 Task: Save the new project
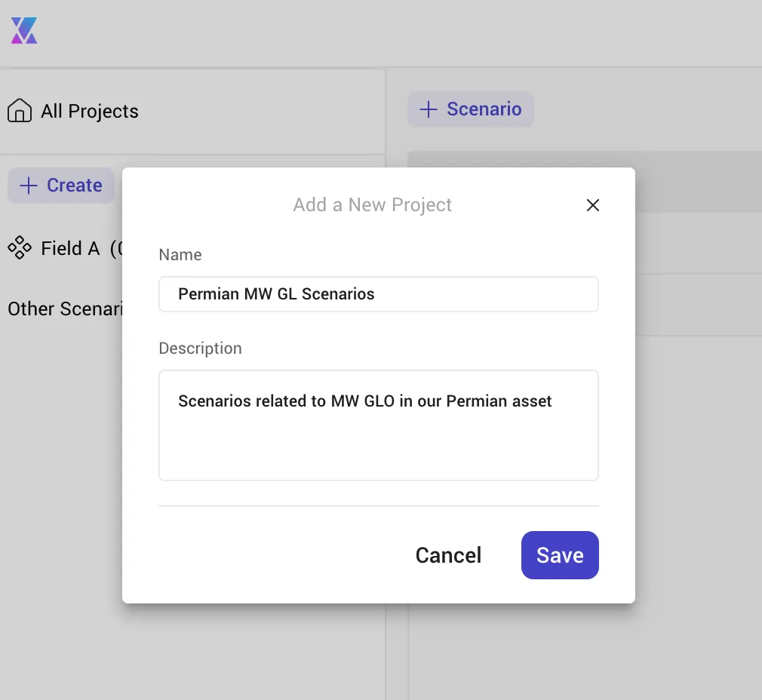point(560,555)
